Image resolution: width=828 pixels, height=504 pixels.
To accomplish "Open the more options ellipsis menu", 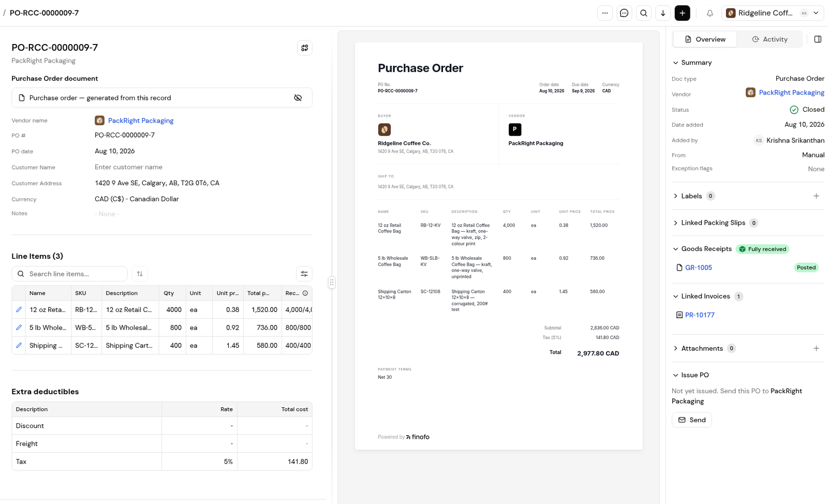I will pyautogui.click(x=605, y=13).
